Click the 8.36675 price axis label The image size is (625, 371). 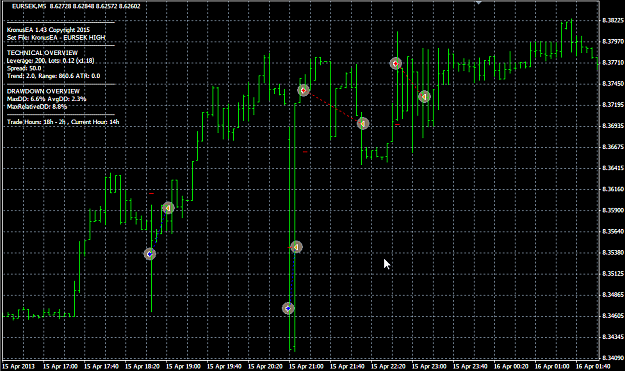[x=613, y=147]
